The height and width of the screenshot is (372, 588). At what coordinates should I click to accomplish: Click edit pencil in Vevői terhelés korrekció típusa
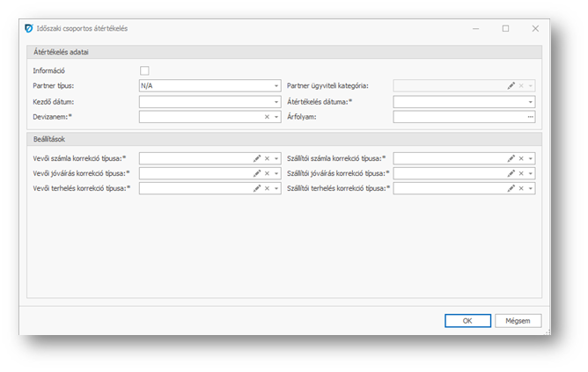[257, 188]
